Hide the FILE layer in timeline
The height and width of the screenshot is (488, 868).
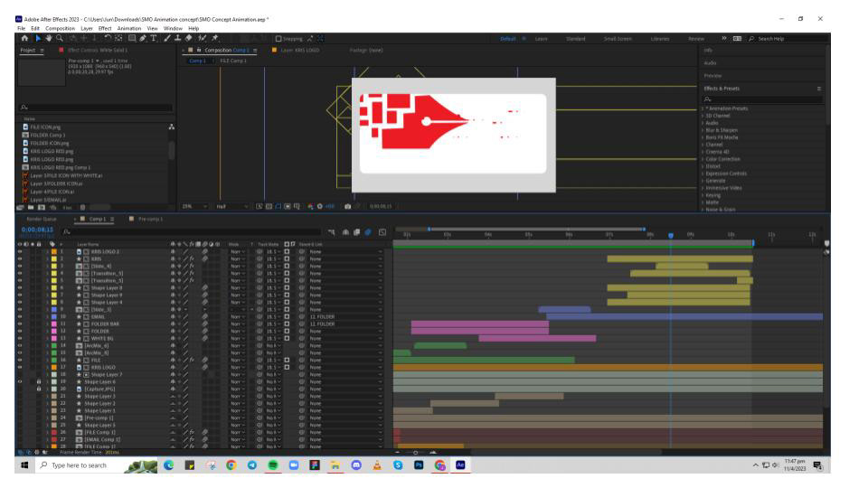tap(20, 361)
